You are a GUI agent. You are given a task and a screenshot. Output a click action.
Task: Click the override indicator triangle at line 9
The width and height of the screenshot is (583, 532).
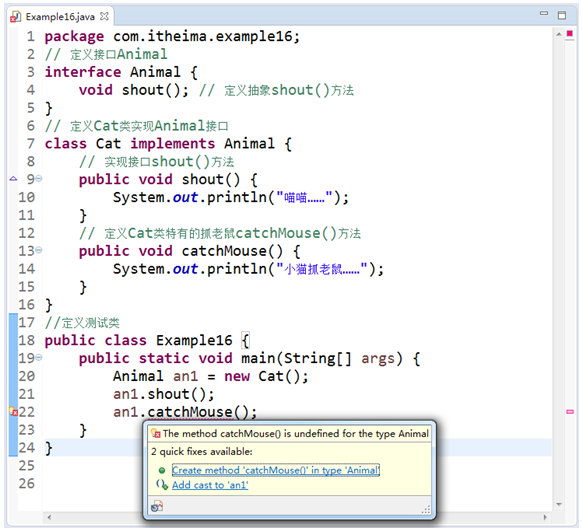coord(13,179)
